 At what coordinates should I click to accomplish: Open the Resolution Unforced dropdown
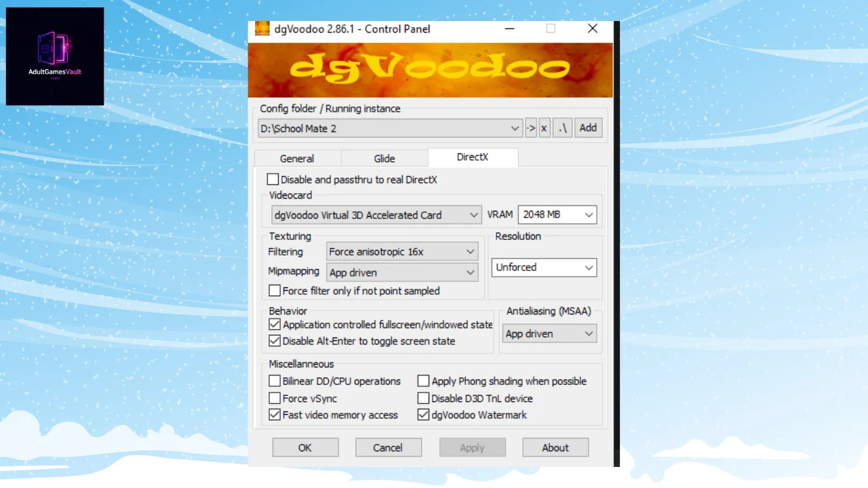[x=544, y=268]
